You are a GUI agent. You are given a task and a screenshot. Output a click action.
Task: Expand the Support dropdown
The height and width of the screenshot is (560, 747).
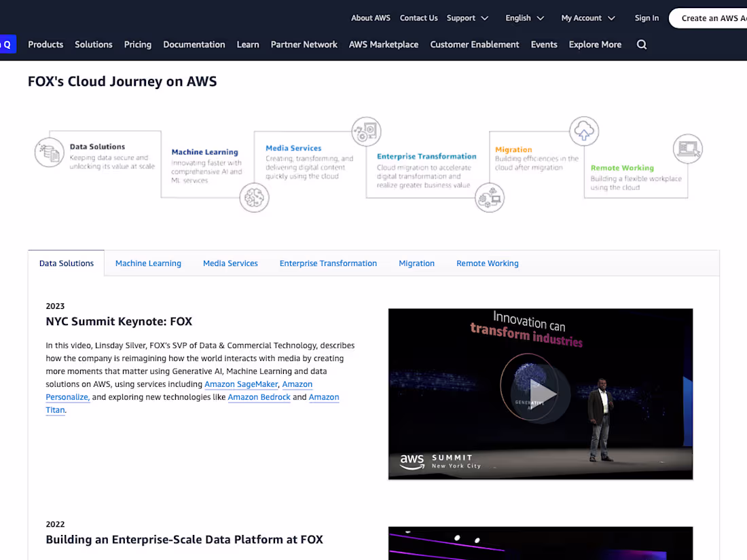(x=467, y=18)
